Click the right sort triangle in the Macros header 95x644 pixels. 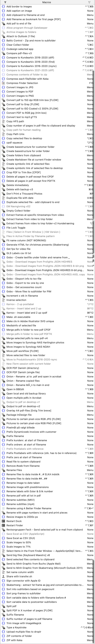[89, 2]
